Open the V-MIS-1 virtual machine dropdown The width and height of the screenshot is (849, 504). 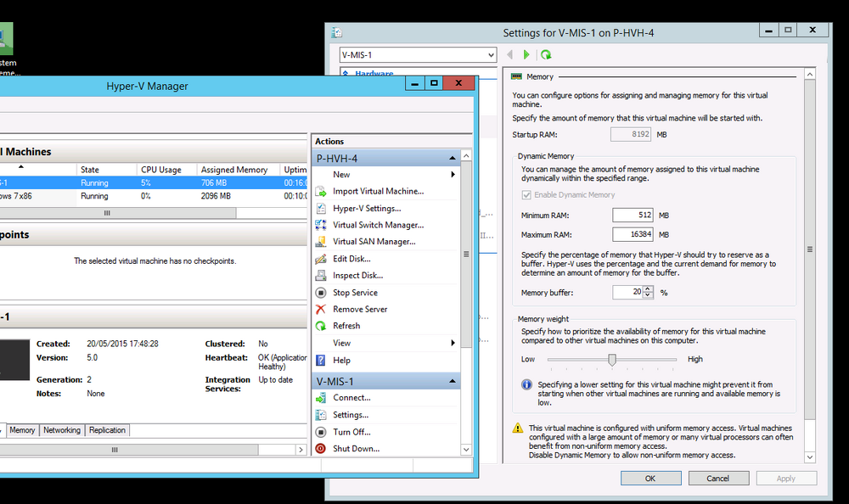tap(491, 55)
